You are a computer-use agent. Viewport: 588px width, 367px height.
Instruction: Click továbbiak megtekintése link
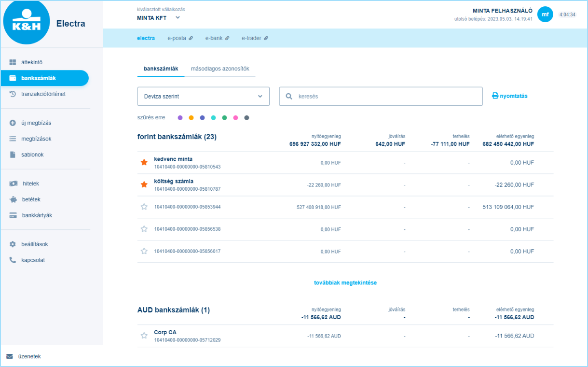click(x=345, y=283)
